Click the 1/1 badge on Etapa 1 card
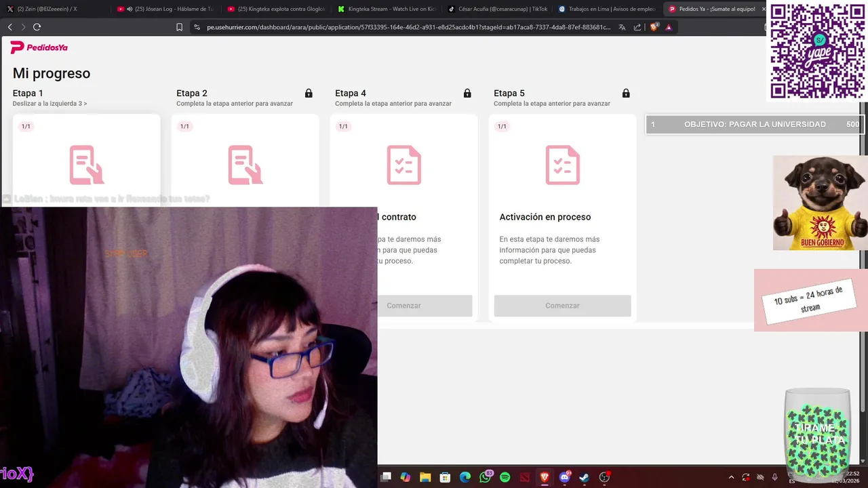 click(26, 127)
